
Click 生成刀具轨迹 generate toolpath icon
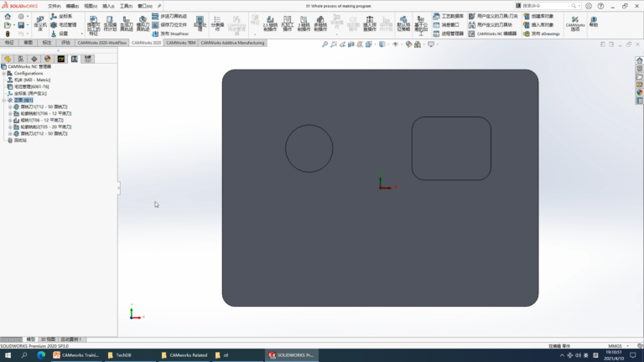pyautogui.click(x=126, y=23)
